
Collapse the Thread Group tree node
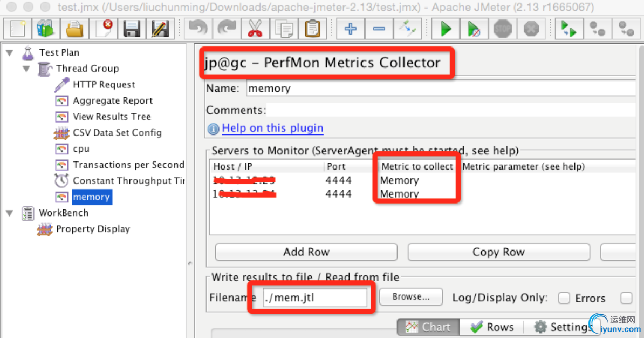26,69
